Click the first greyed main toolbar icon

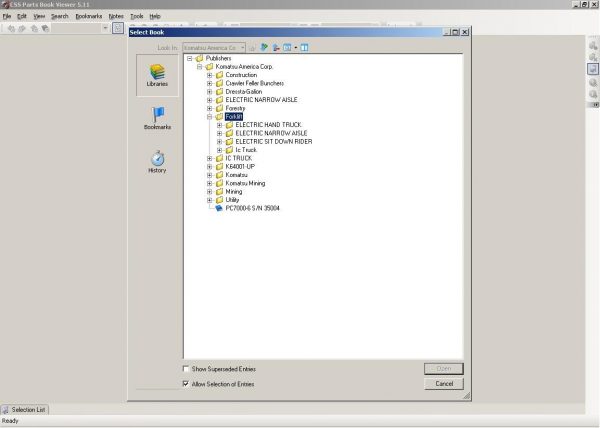coord(11,28)
